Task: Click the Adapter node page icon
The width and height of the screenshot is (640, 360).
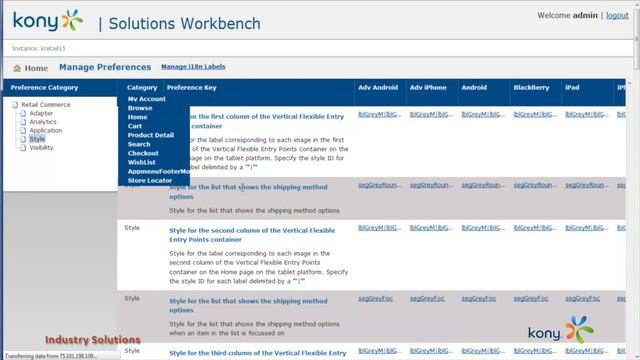Action: 23,113
